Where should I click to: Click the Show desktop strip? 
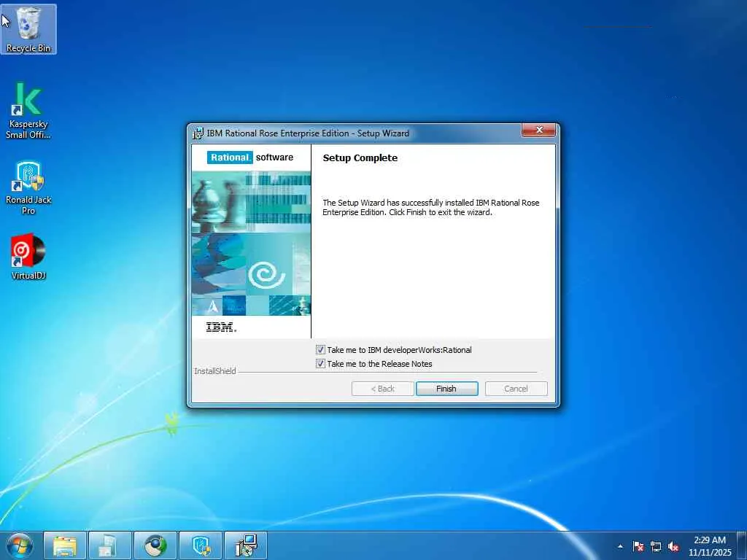(x=742, y=545)
